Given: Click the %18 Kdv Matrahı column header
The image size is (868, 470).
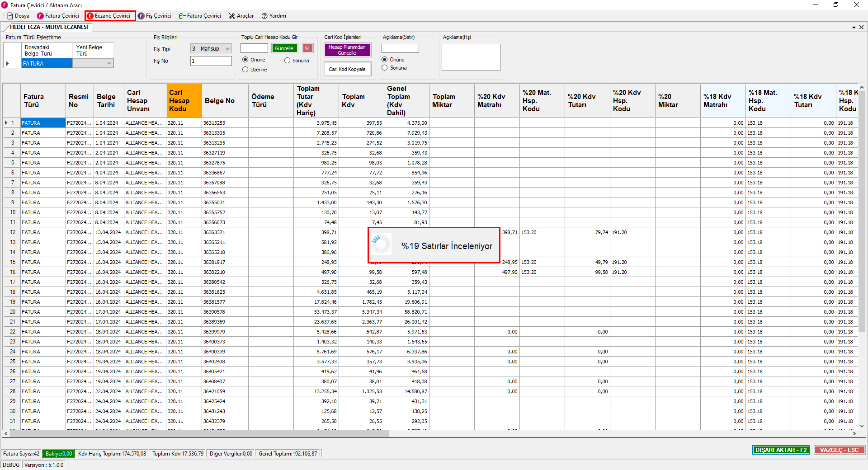Looking at the screenshot, I should pyautogui.click(x=723, y=101).
